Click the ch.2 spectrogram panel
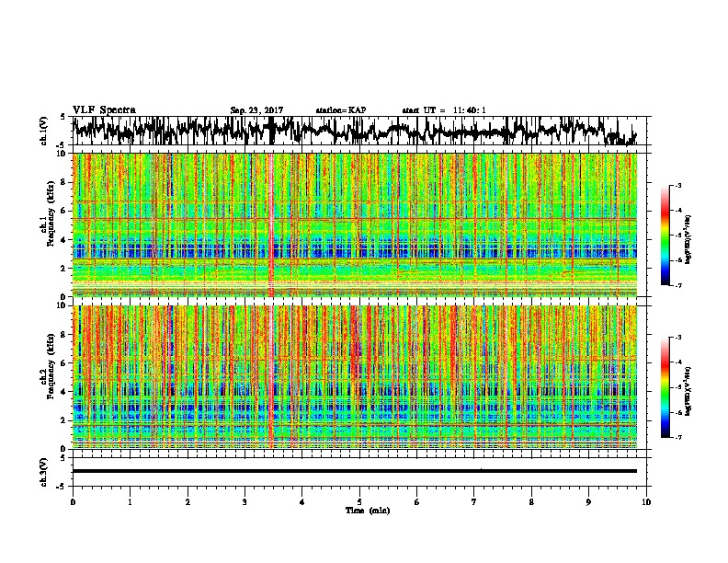 (x=355, y=377)
